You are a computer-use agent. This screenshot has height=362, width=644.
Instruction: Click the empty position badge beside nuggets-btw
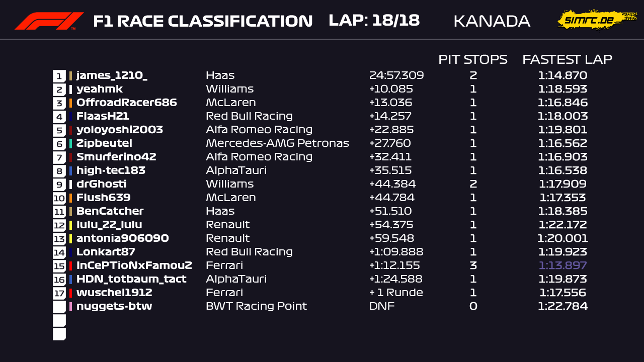pyautogui.click(x=59, y=307)
